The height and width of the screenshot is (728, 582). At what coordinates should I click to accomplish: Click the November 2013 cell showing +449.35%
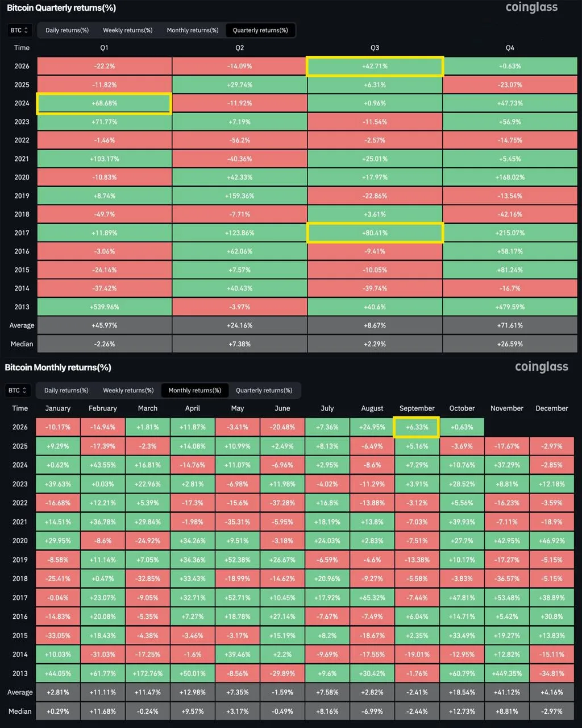[507, 673]
